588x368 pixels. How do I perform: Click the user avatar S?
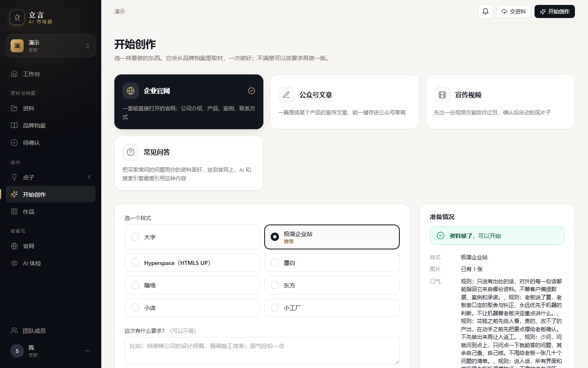pyautogui.click(x=17, y=351)
